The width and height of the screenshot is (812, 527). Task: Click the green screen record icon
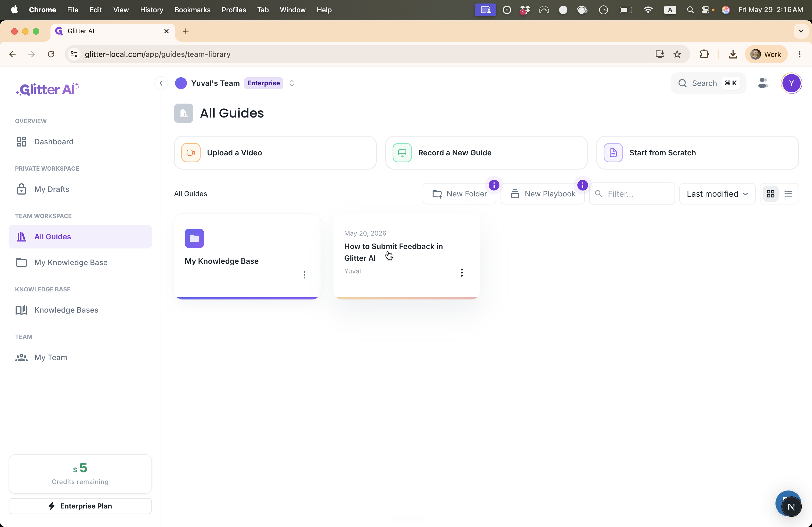tap(402, 153)
